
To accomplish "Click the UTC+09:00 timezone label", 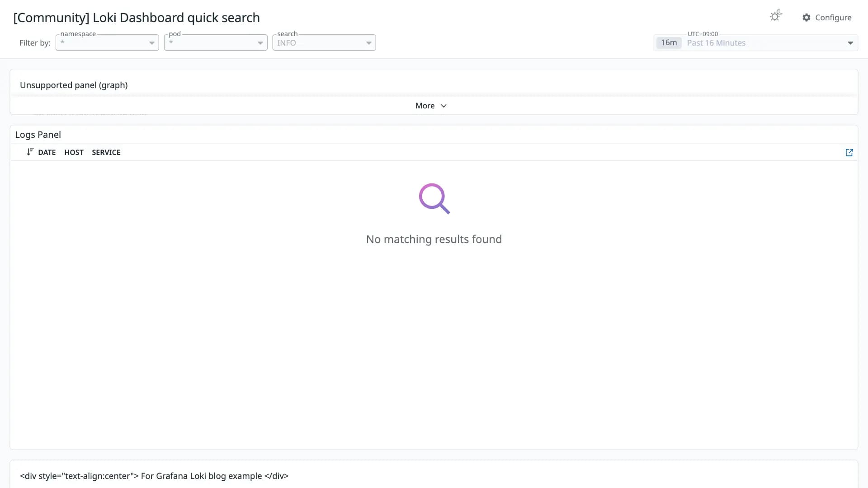I will (x=703, y=34).
